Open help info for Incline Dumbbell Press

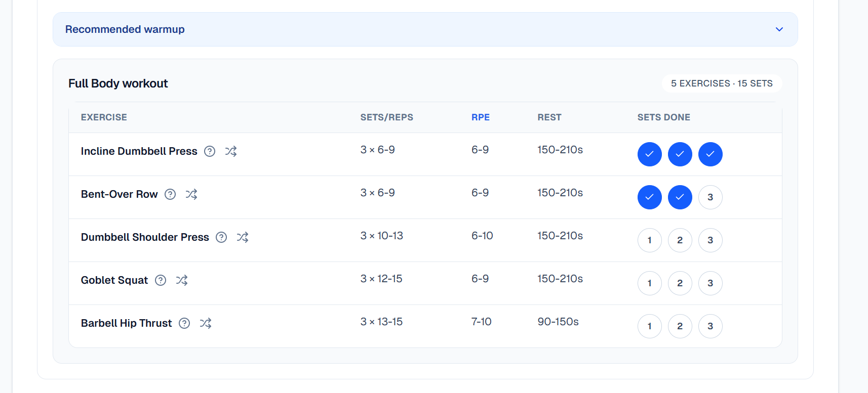[x=210, y=151]
